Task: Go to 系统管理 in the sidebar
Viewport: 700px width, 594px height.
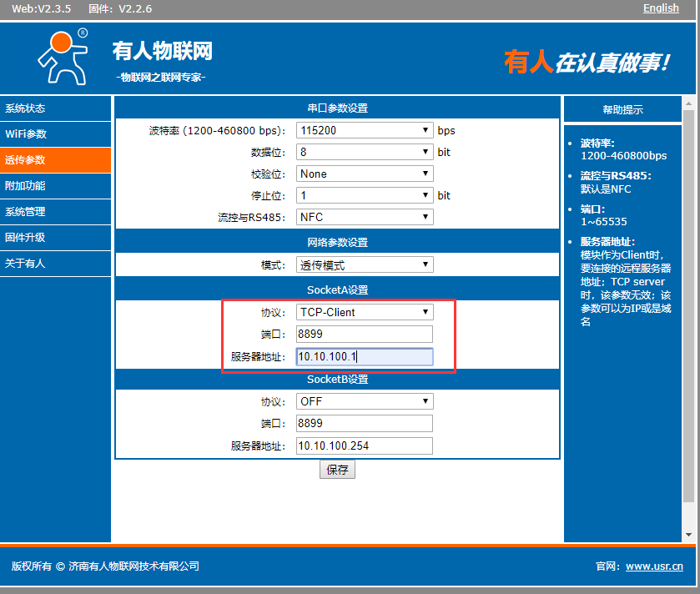Action: pyautogui.click(x=25, y=212)
